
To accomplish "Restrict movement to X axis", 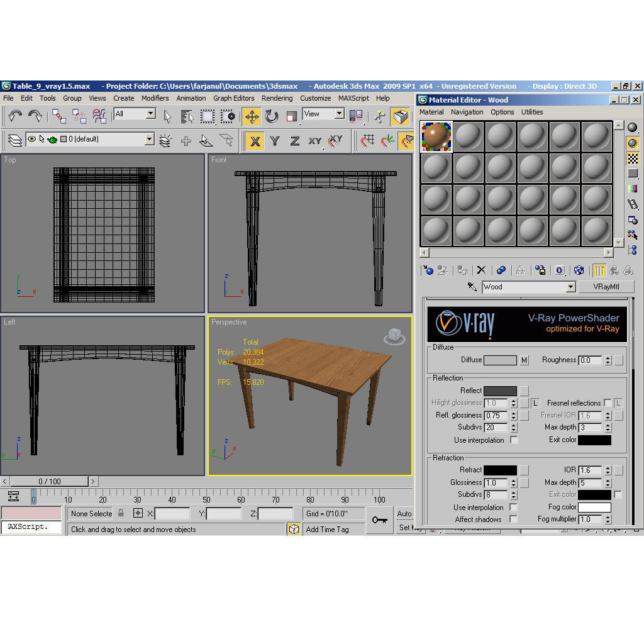I will [x=255, y=141].
